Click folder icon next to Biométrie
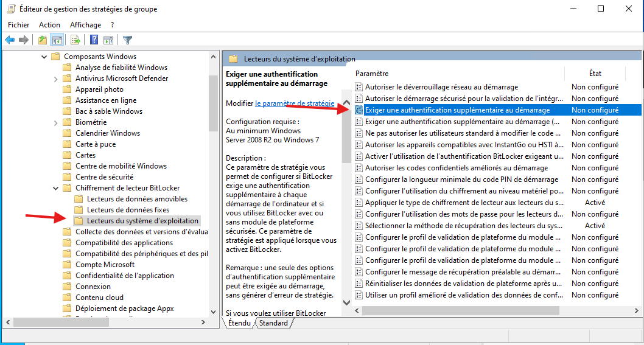644x345 pixels. [x=67, y=122]
